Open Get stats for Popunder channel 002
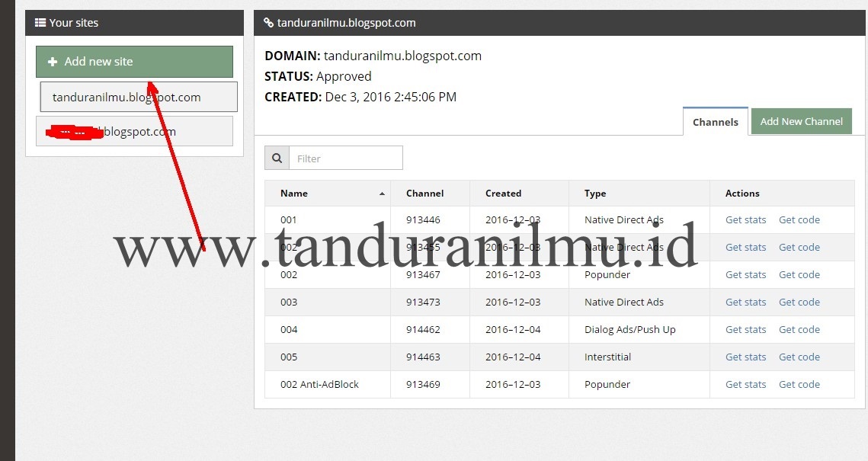 (745, 274)
